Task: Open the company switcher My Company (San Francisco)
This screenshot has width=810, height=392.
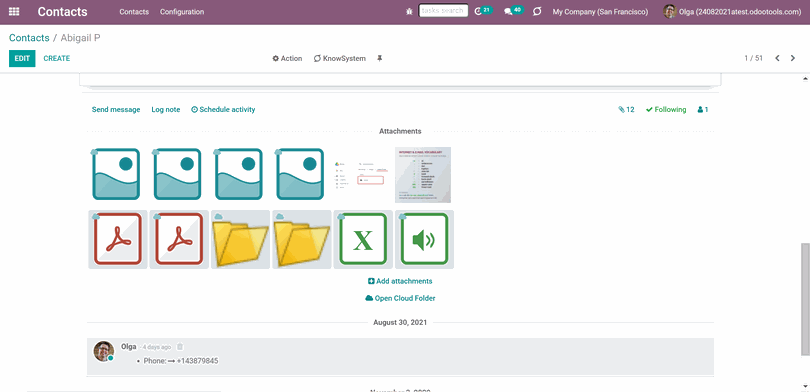Action: pyautogui.click(x=600, y=11)
